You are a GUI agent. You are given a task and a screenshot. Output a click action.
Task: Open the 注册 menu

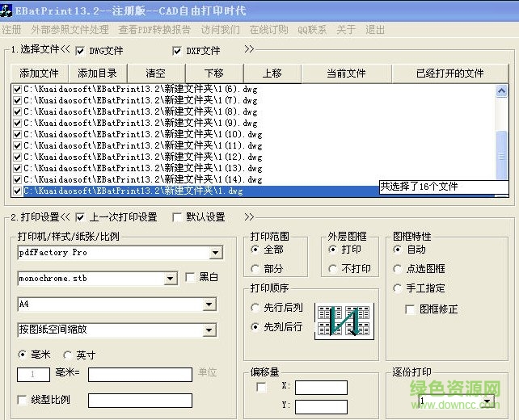[x=11, y=30]
